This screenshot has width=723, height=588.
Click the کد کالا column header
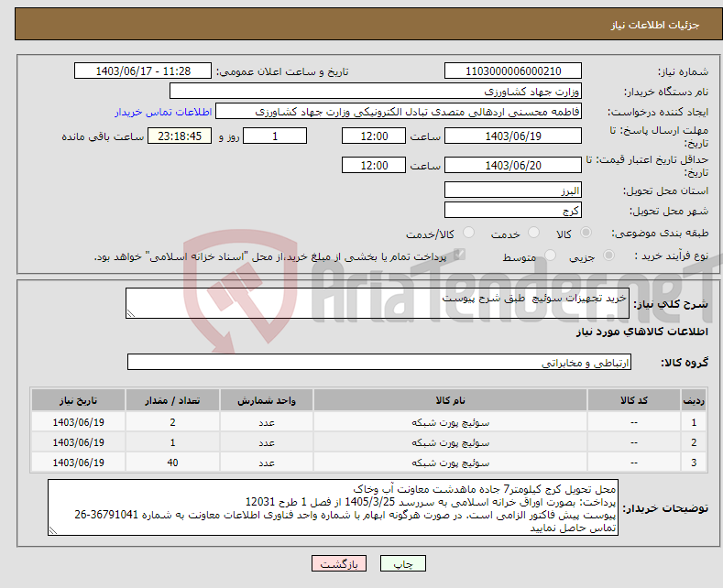(x=634, y=400)
